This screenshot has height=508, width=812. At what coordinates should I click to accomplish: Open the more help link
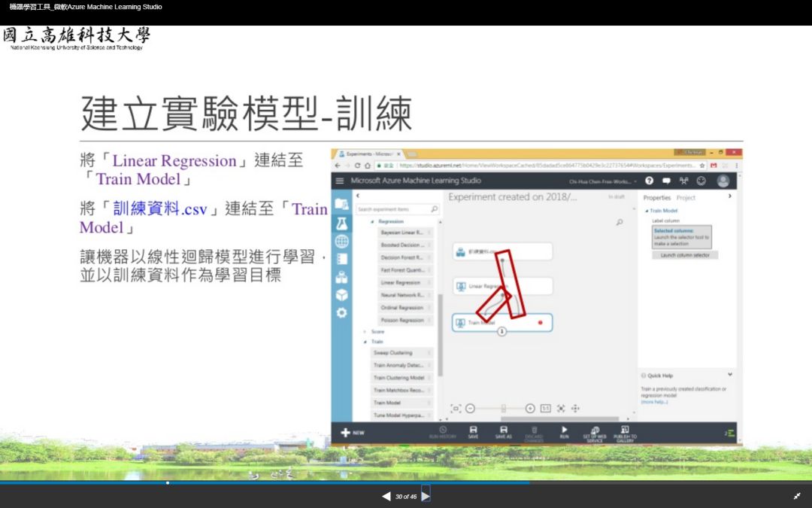[654, 402]
